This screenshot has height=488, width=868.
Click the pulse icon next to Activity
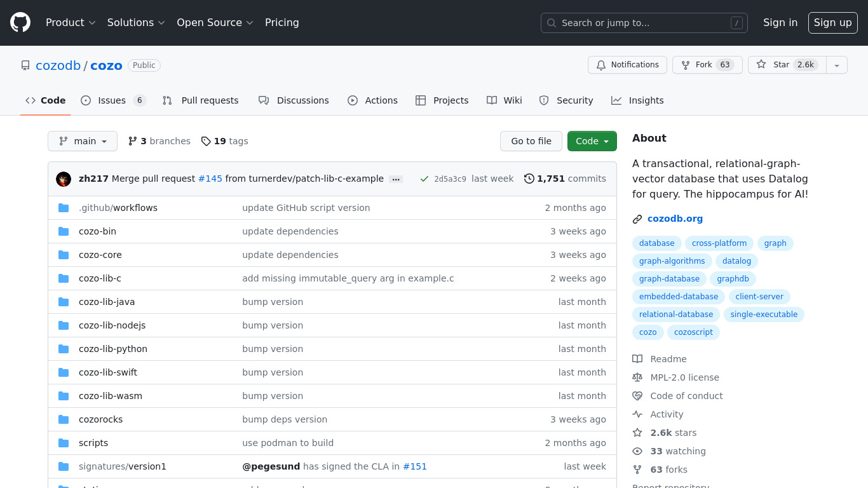click(637, 414)
